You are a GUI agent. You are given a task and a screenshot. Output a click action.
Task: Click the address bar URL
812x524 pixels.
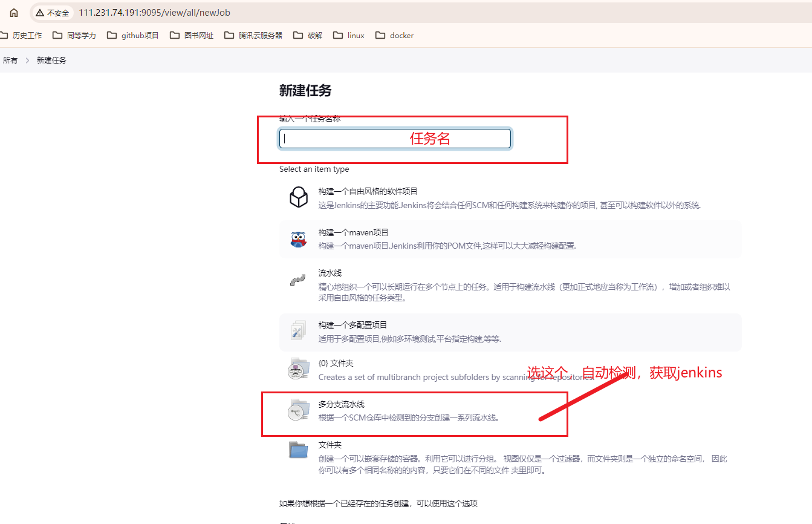(154, 13)
